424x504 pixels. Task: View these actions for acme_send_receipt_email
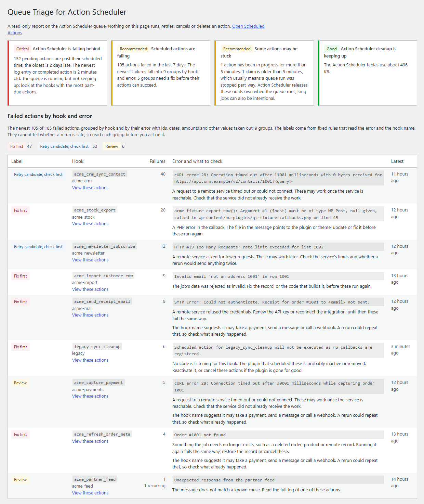tap(90, 315)
